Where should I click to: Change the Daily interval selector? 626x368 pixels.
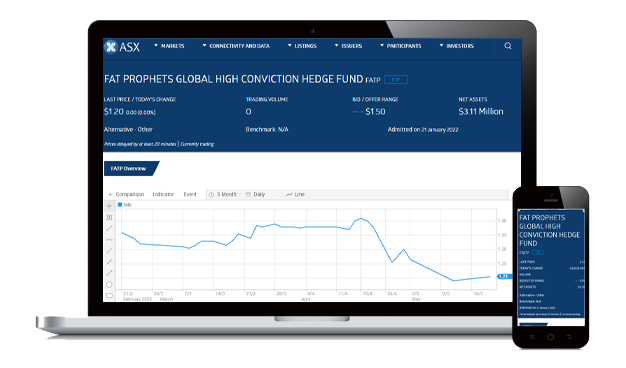(256, 194)
